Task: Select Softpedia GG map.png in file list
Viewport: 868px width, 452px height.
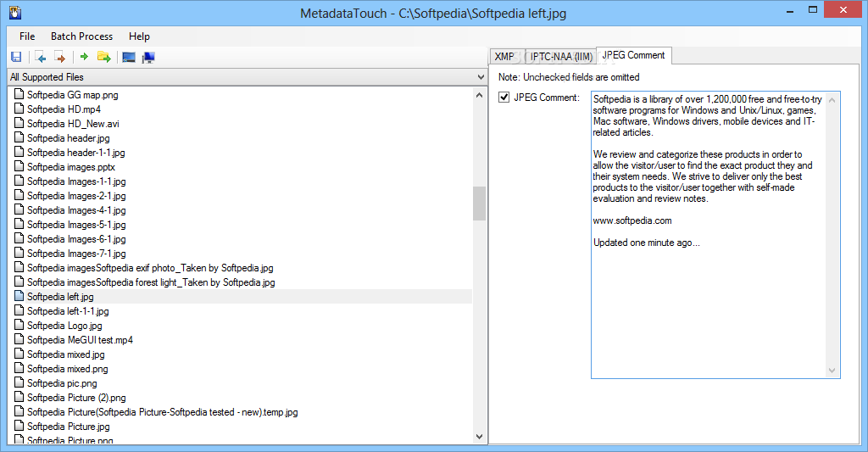Action: (73, 95)
